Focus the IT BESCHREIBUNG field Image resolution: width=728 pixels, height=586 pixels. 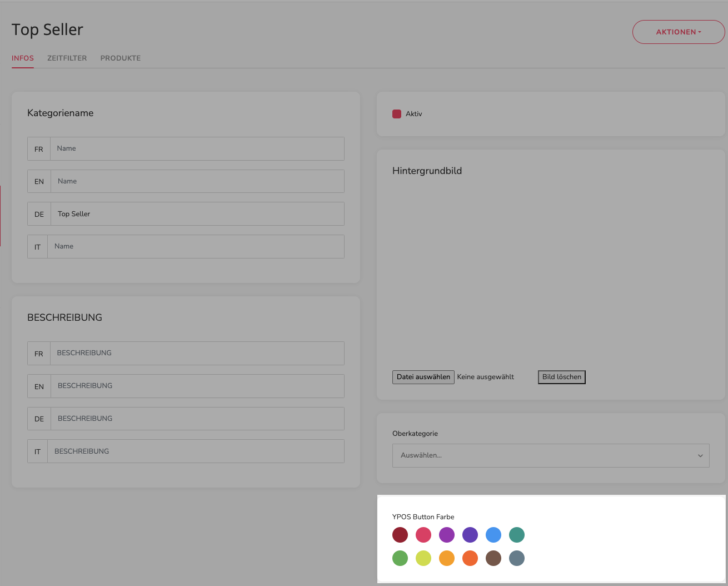pos(196,451)
